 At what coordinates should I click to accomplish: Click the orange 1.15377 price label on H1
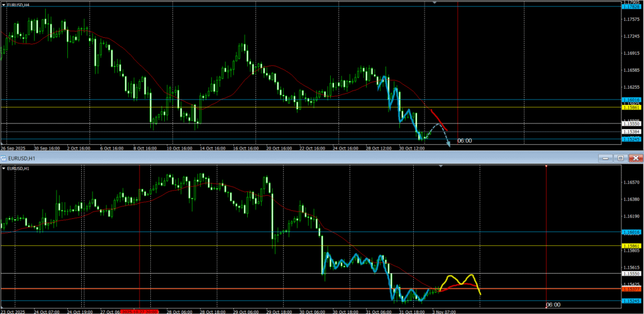click(x=631, y=289)
